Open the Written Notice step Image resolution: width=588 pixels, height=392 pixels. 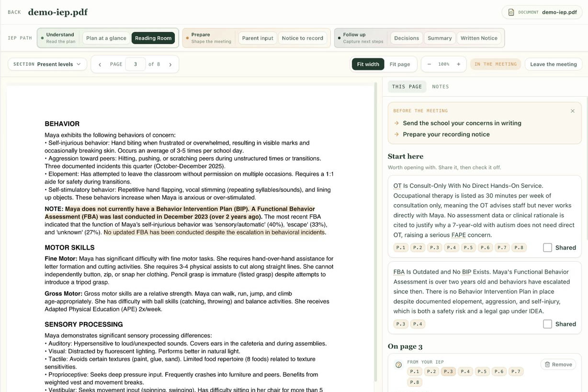[x=479, y=38]
